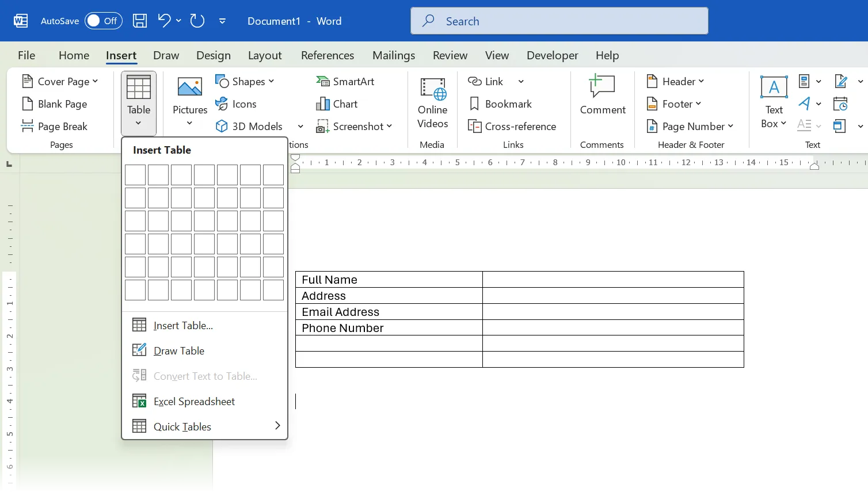Screen dimensions: 868x492
Task: Click the Save icon in title bar
Action: point(140,21)
